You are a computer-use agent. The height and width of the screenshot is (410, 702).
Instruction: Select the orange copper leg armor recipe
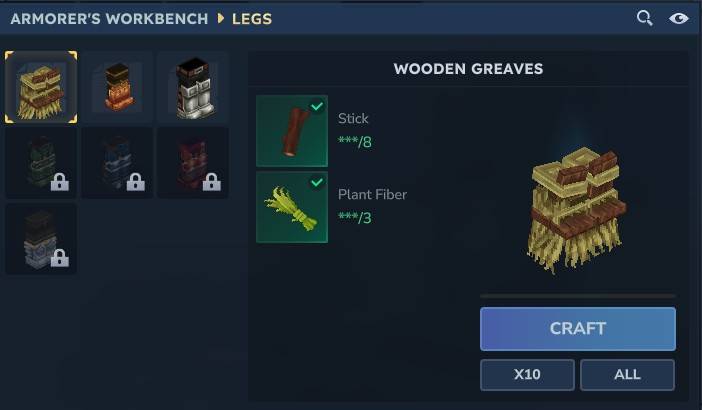(117, 87)
